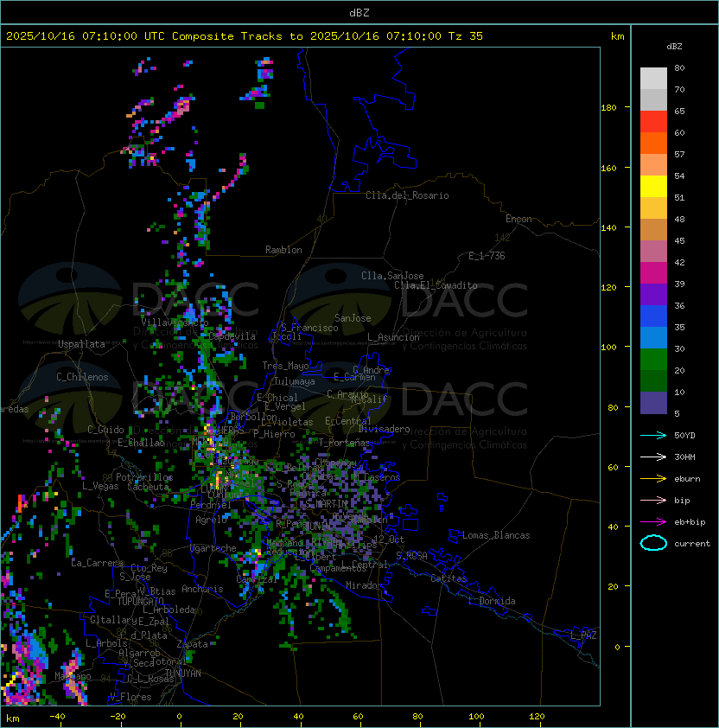The width and height of the screenshot is (719, 728).
Task: Click the Ugarteche label
Action: (x=213, y=548)
